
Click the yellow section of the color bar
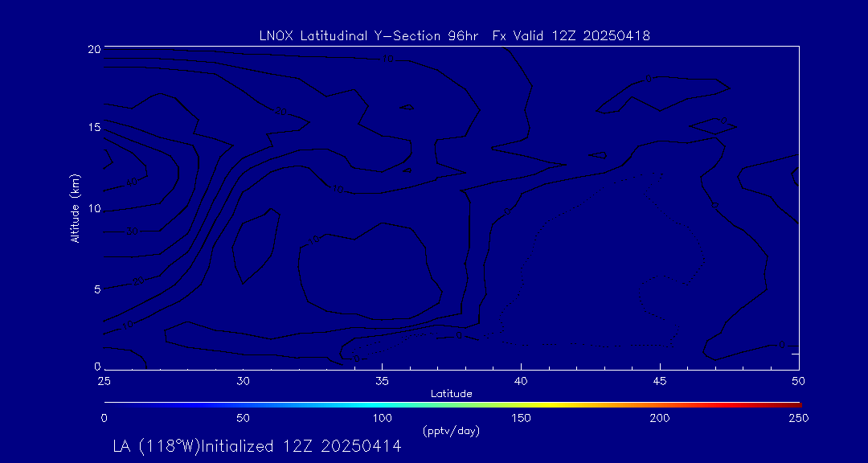pyautogui.click(x=548, y=405)
